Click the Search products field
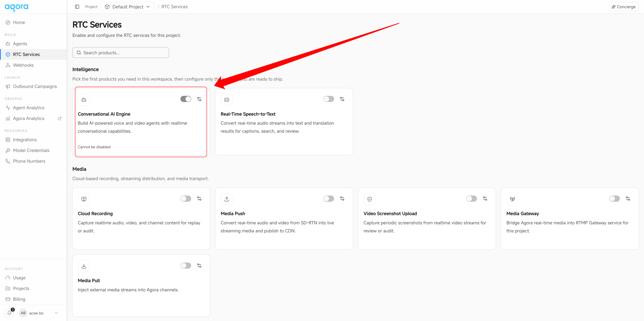Viewport: 644px width, 321px height. click(121, 53)
